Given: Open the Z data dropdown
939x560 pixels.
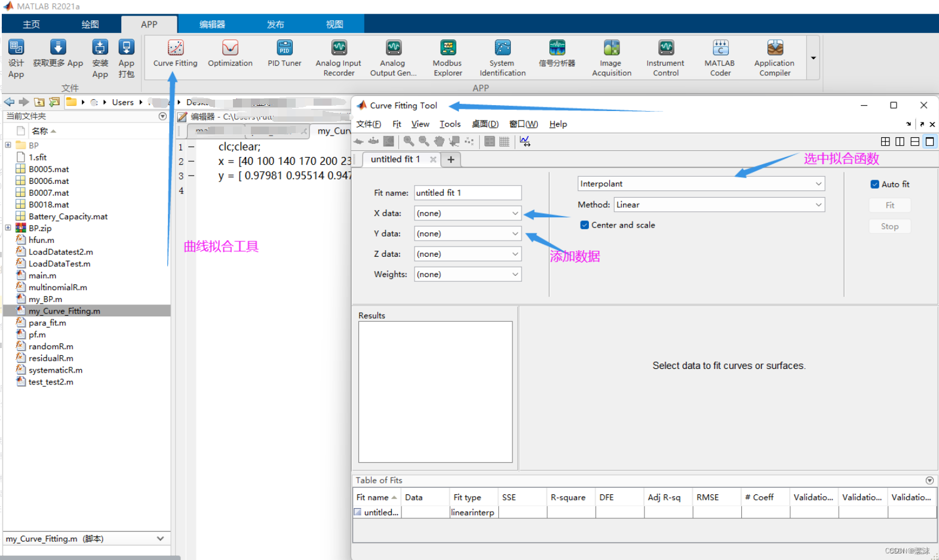Looking at the screenshot, I should (468, 254).
